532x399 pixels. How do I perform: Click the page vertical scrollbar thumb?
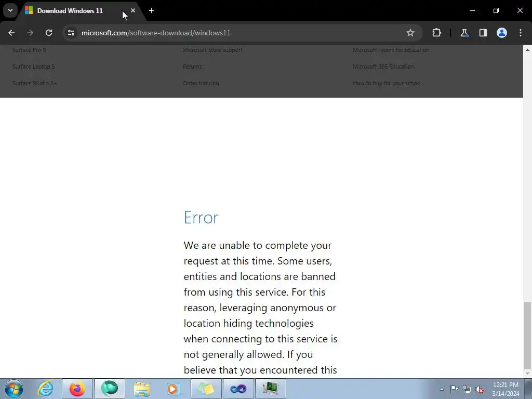(527, 335)
